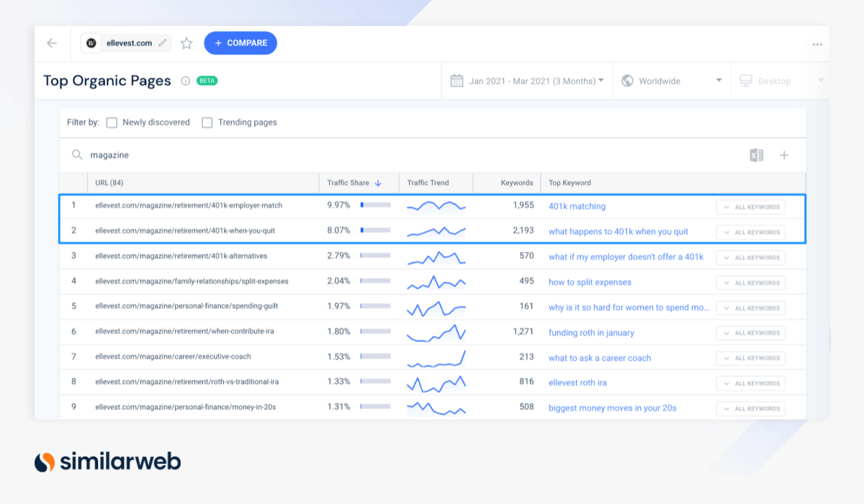Click the Desktop device icon

(747, 81)
